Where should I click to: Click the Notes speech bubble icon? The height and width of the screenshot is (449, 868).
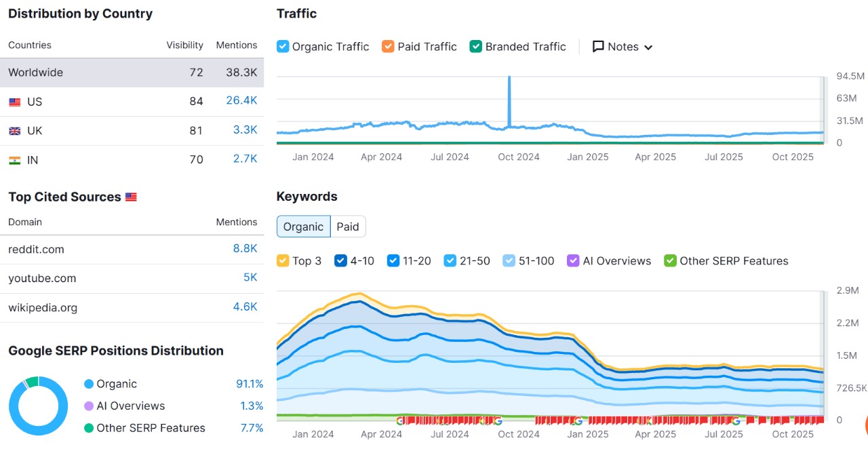tap(598, 47)
